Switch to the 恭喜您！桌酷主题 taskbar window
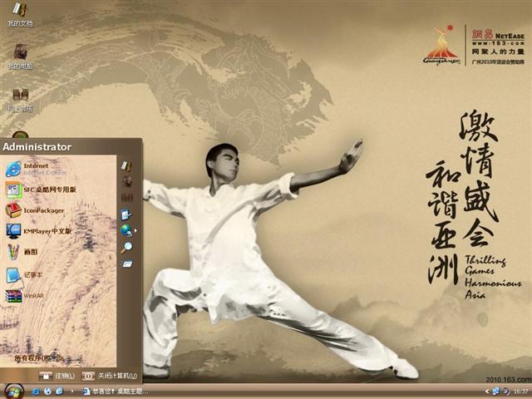The image size is (532, 399). click(115, 392)
